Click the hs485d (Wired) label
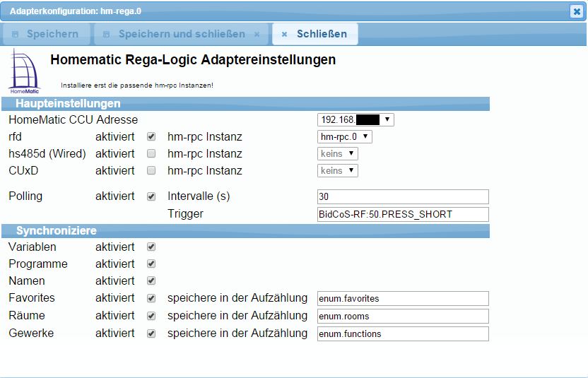 [x=47, y=154]
